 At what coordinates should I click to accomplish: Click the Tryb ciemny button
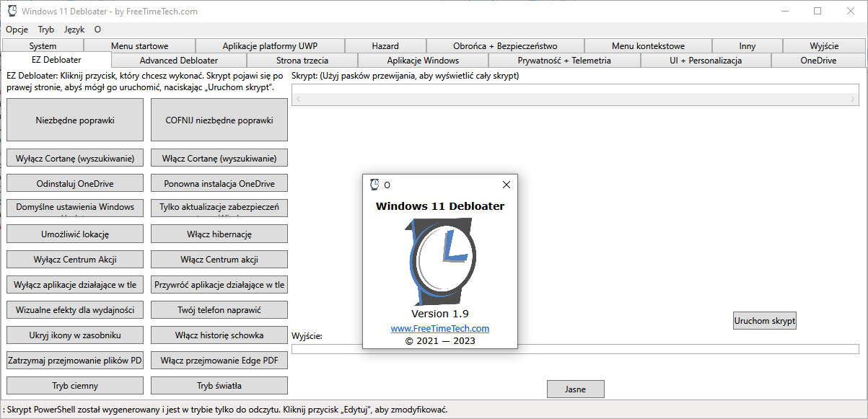coord(75,385)
